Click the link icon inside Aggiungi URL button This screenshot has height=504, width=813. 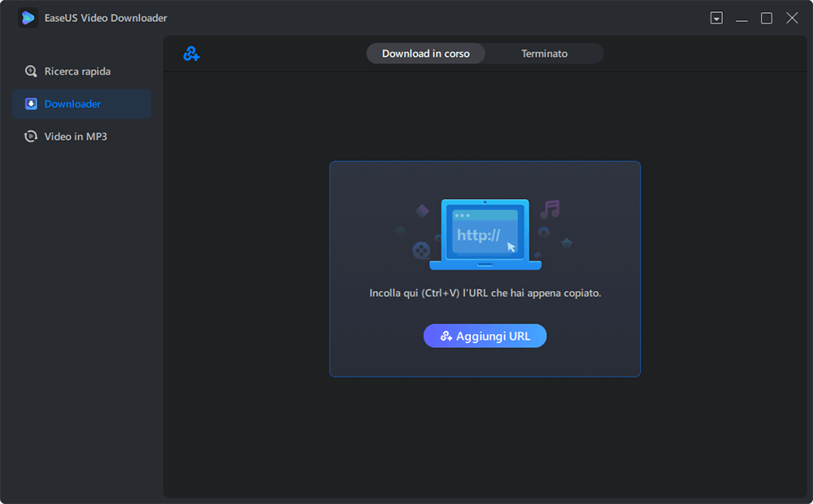click(446, 336)
